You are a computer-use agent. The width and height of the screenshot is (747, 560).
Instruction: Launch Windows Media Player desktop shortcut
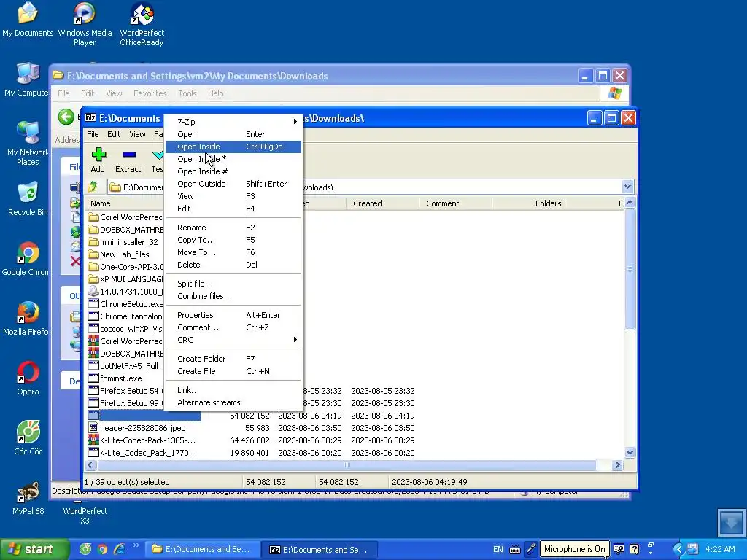click(x=85, y=24)
